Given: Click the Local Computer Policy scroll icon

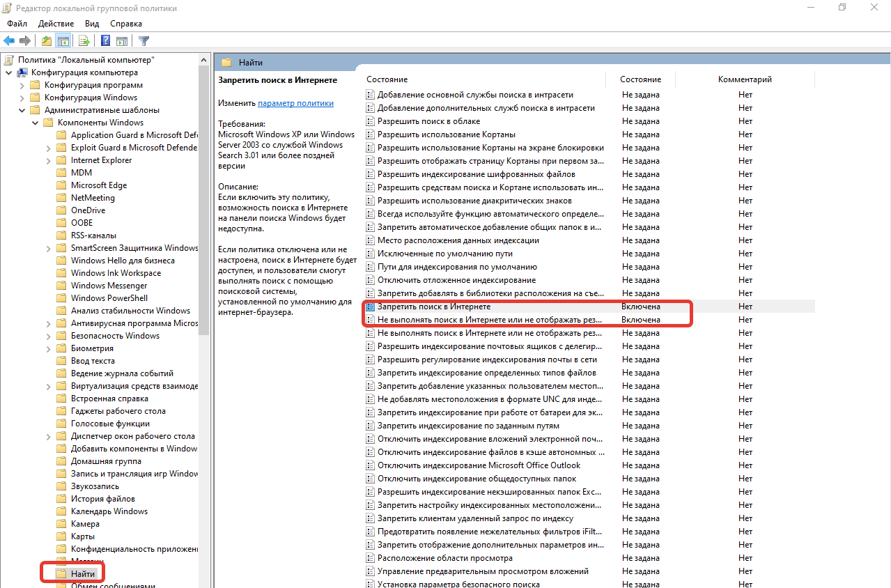Looking at the screenshot, I should coord(9,60).
